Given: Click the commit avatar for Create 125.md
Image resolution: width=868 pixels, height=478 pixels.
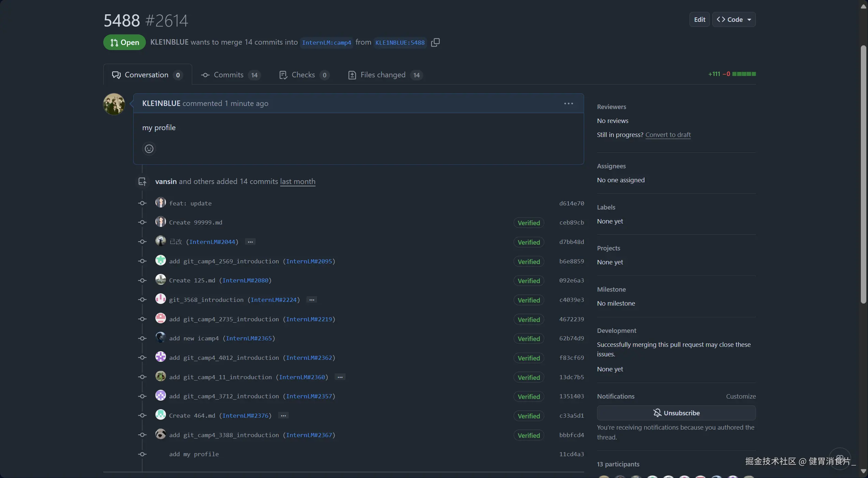Looking at the screenshot, I should [161, 280].
